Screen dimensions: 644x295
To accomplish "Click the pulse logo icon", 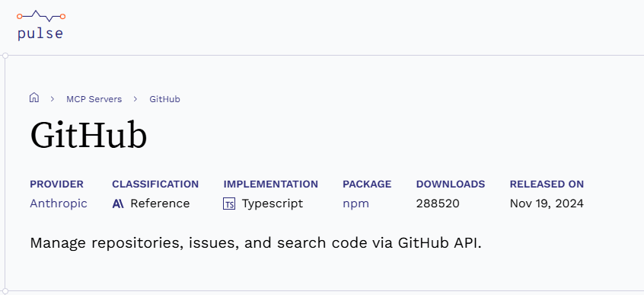I will pos(41,16).
